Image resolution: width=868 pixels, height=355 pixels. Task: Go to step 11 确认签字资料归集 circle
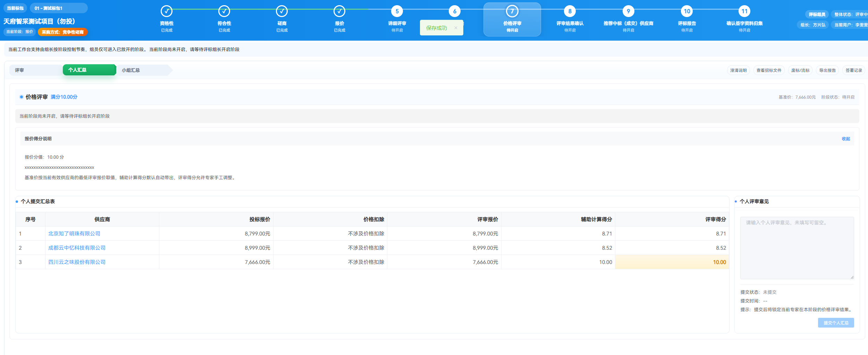(744, 11)
